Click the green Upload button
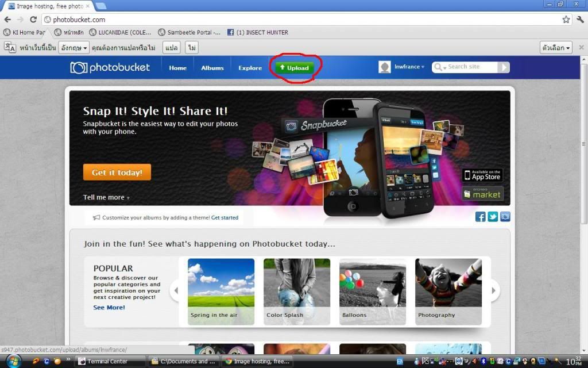Viewport: 588px width, 368px height. pyautogui.click(x=295, y=68)
